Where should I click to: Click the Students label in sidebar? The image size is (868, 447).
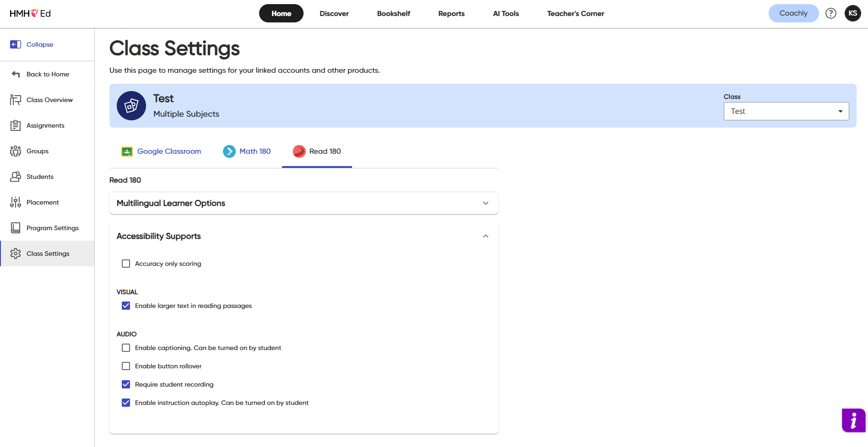tap(40, 177)
